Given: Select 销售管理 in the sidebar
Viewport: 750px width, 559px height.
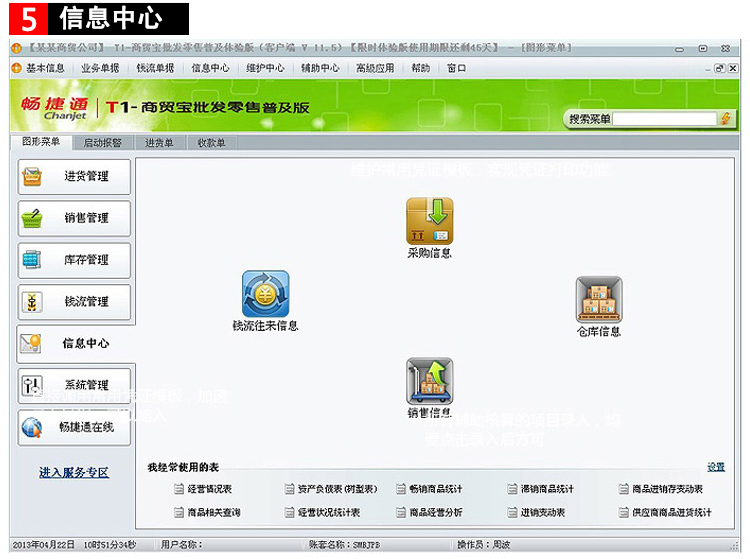Looking at the screenshot, I should click(x=74, y=218).
